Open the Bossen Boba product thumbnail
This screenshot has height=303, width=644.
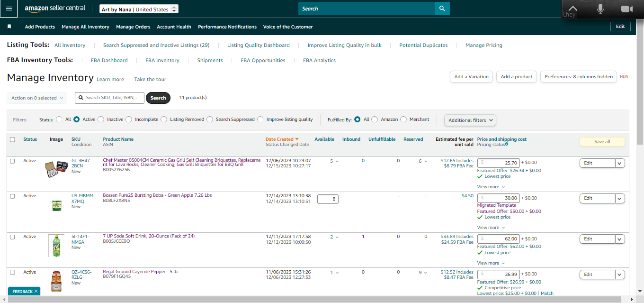tap(56, 205)
